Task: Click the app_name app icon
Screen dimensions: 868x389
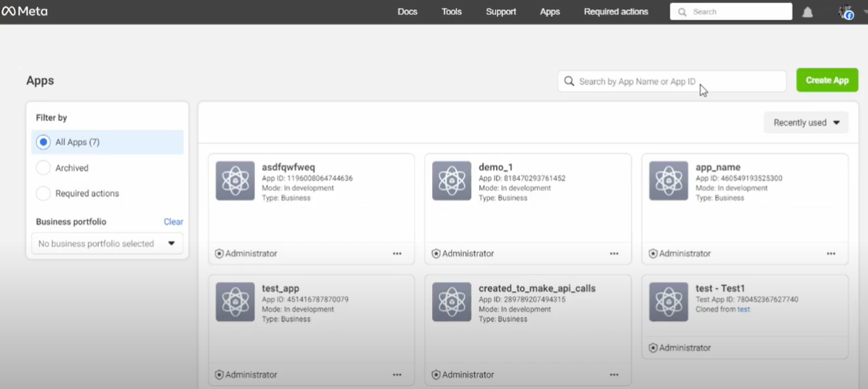Action: pos(669,180)
